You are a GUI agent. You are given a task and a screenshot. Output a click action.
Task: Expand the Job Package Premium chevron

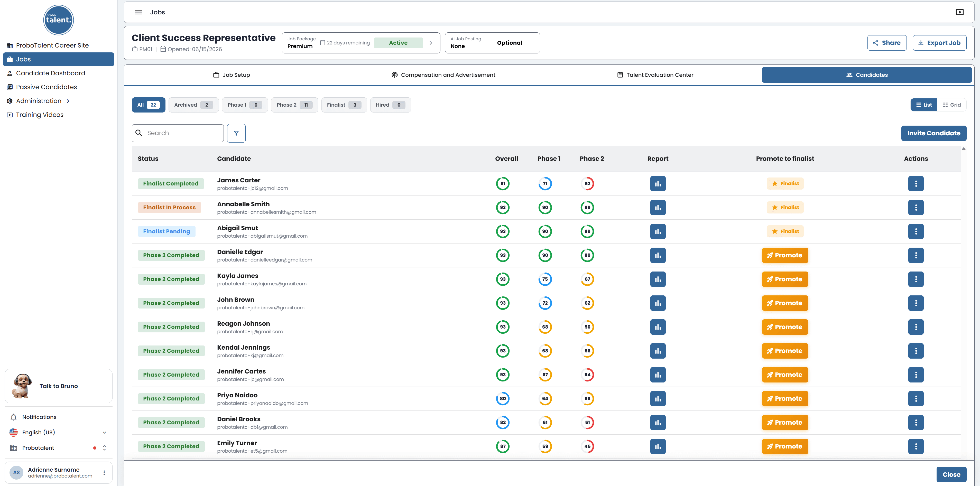pos(431,43)
